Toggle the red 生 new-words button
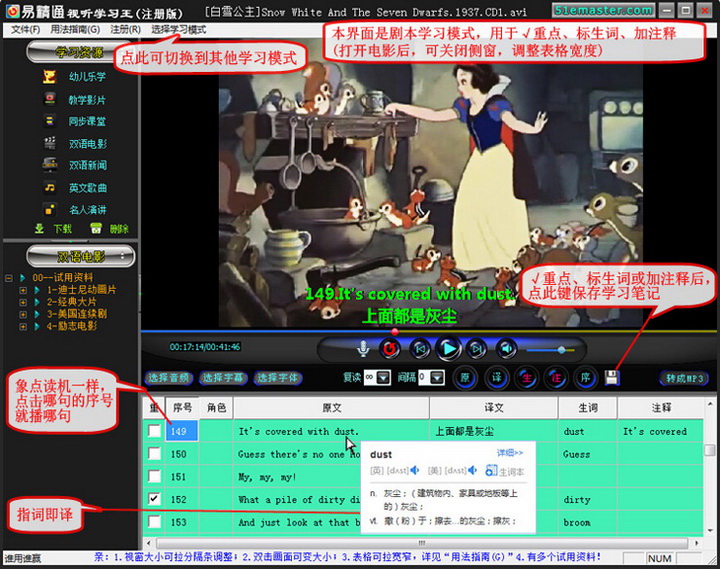 [526, 377]
